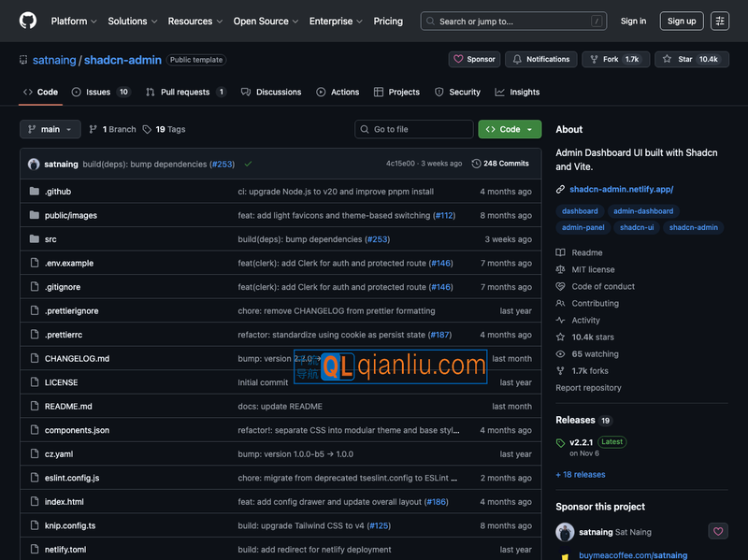Screen dimensions: 748x560
Task: Open the main branch selector dropdown
Action: click(50, 129)
